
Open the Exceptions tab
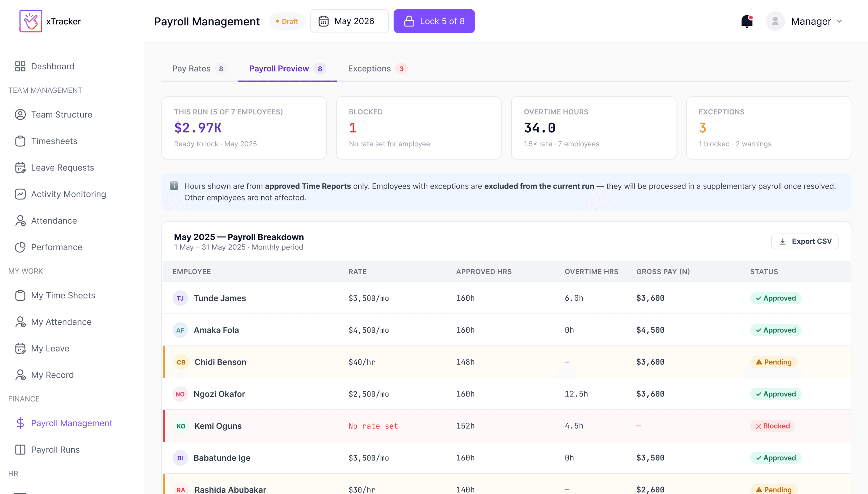point(378,68)
